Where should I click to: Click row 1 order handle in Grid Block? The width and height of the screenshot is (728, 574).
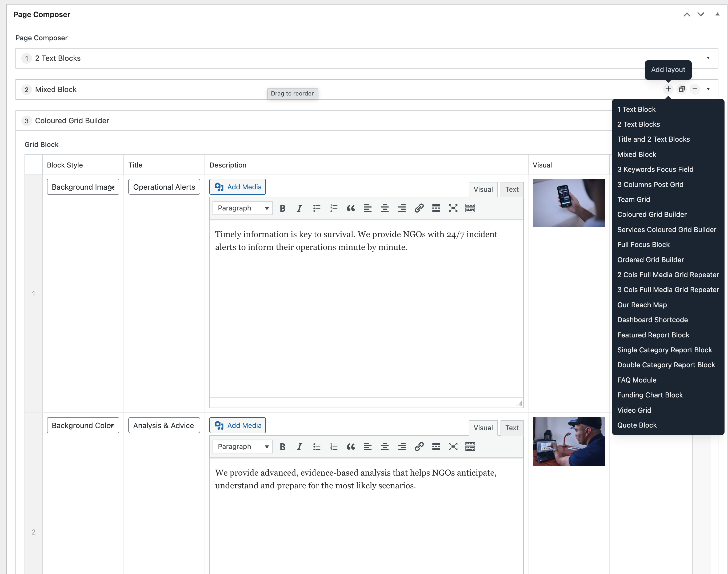pyautogui.click(x=34, y=293)
